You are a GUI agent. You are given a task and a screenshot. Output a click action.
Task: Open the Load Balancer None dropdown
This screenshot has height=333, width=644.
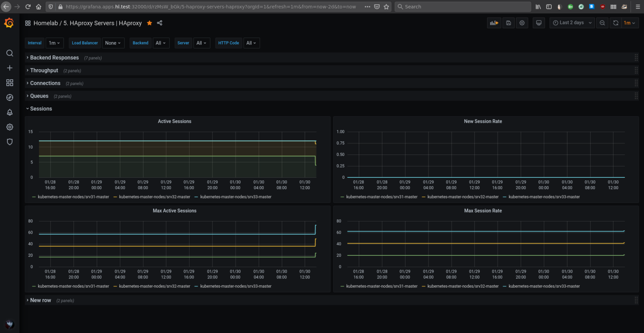pos(113,43)
